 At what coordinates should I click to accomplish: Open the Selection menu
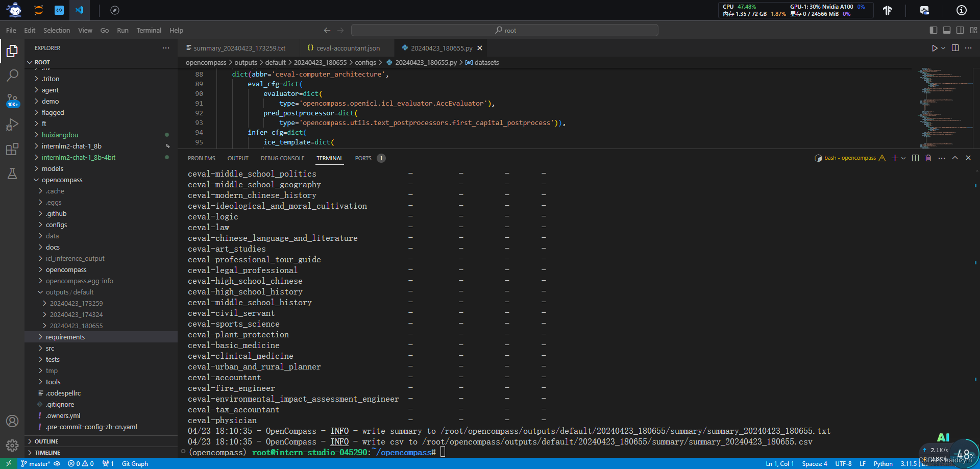coord(57,30)
